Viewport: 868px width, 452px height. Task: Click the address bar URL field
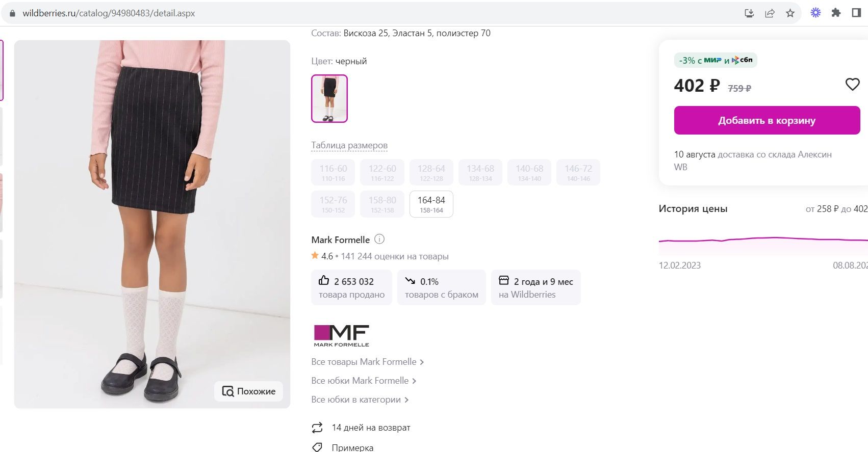pos(357,13)
